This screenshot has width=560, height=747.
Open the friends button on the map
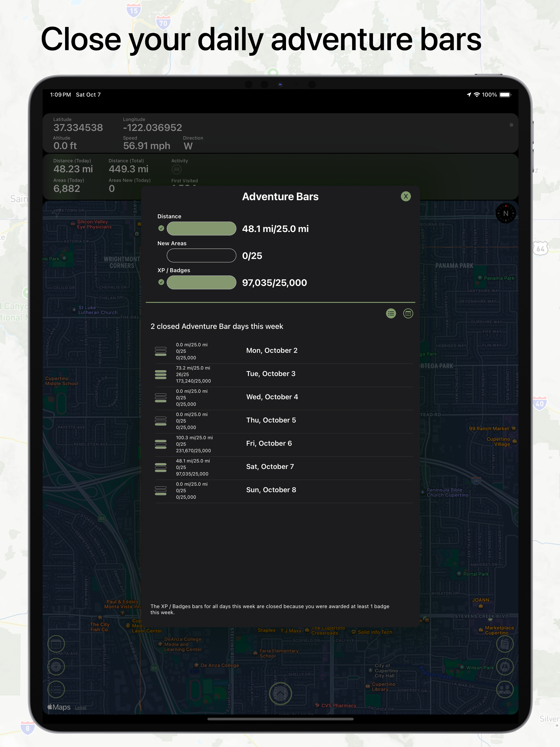click(504, 689)
